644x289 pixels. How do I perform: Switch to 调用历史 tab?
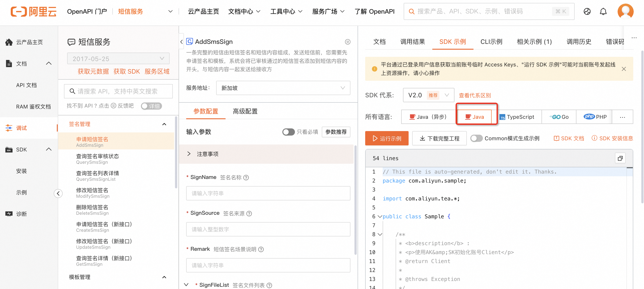pyautogui.click(x=579, y=42)
